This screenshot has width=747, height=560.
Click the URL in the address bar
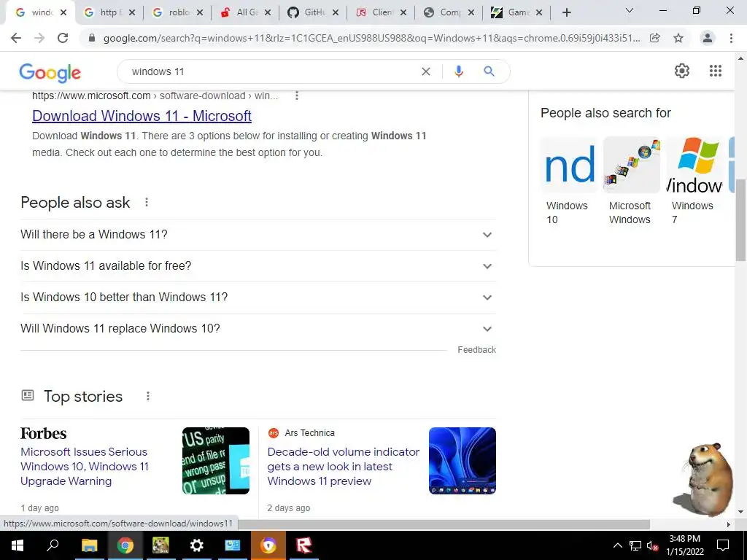371,38
